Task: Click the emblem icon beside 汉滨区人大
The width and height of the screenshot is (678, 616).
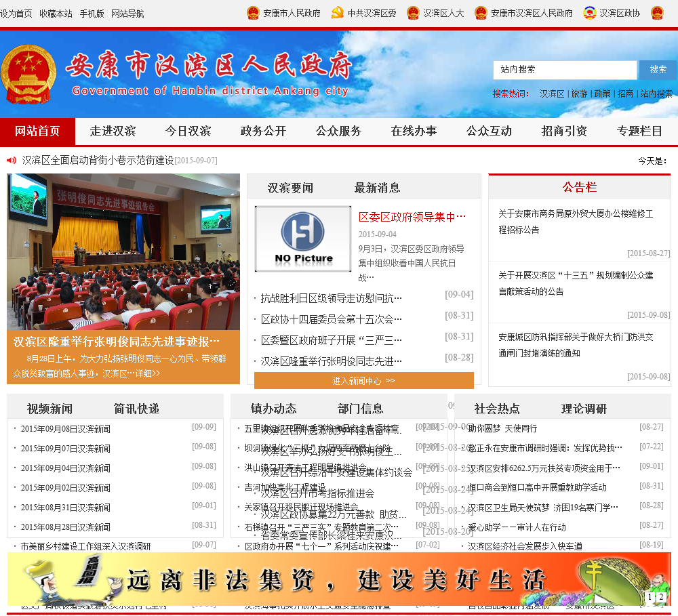Action: [x=414, y=13]
